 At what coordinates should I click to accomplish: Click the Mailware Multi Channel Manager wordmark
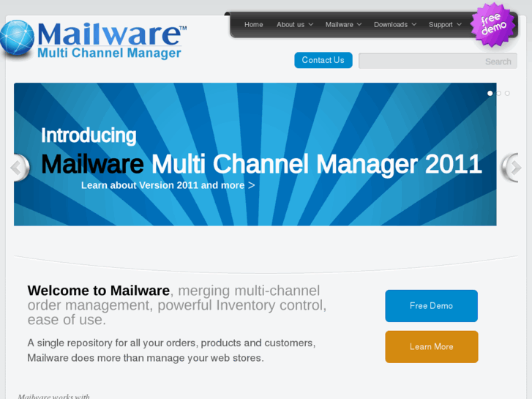pyautogui.click(x=111, y=40)
